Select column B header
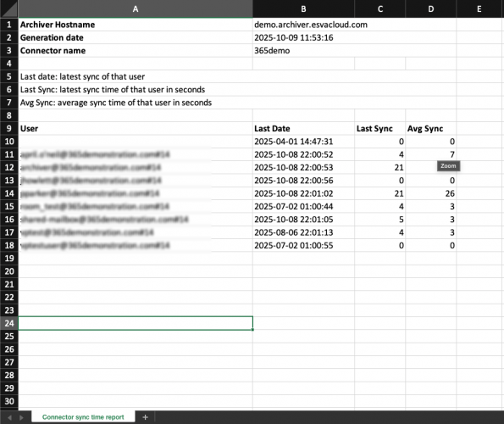Viewport: 504px width, 424px height. click(303, 9)
